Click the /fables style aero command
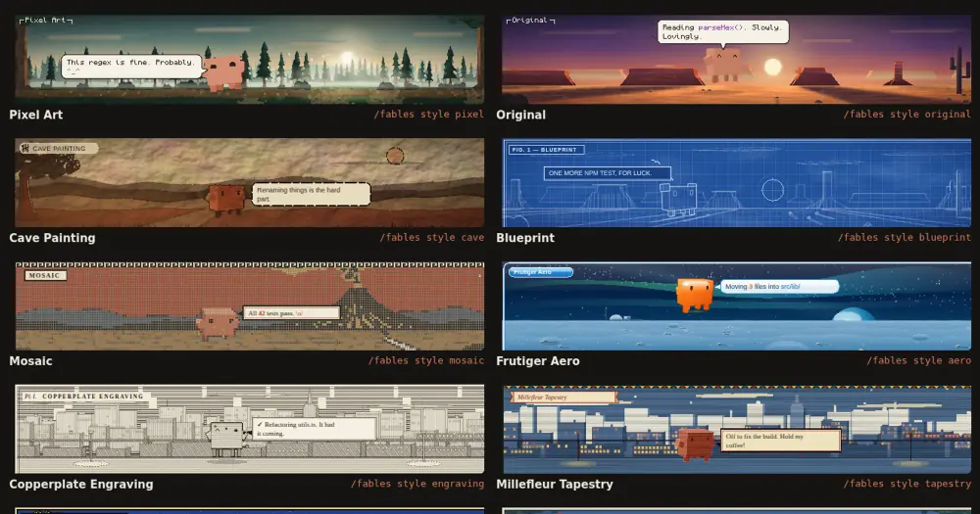The image size is (980, 514). pyautogui.click(x=919, y=360)
